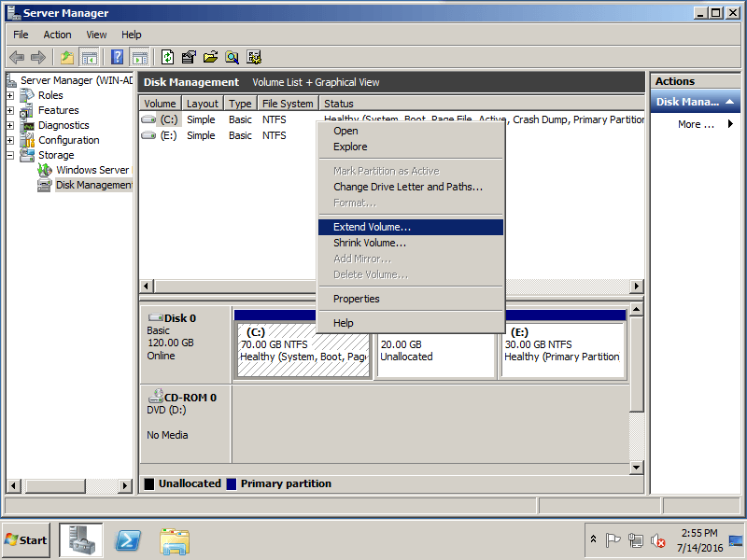Click the Up one level folder icon
The image size is (747, 560).
coord(67,58)
